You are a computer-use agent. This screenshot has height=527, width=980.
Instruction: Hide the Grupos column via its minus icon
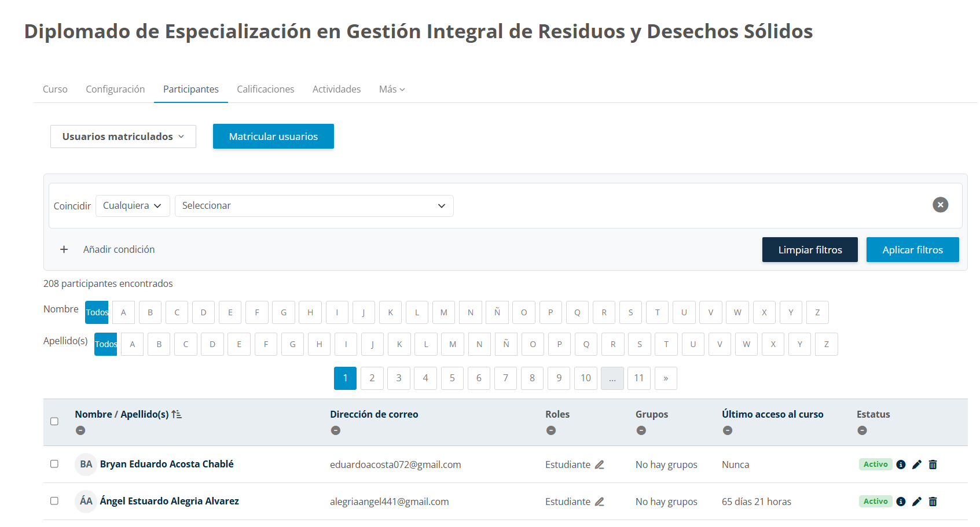tap(641, 430)
